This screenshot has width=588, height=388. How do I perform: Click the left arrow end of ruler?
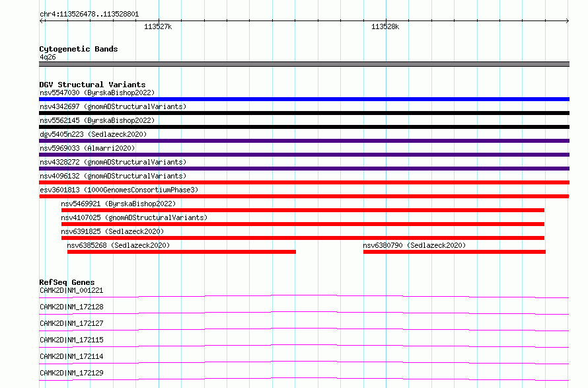click(41, 21)
